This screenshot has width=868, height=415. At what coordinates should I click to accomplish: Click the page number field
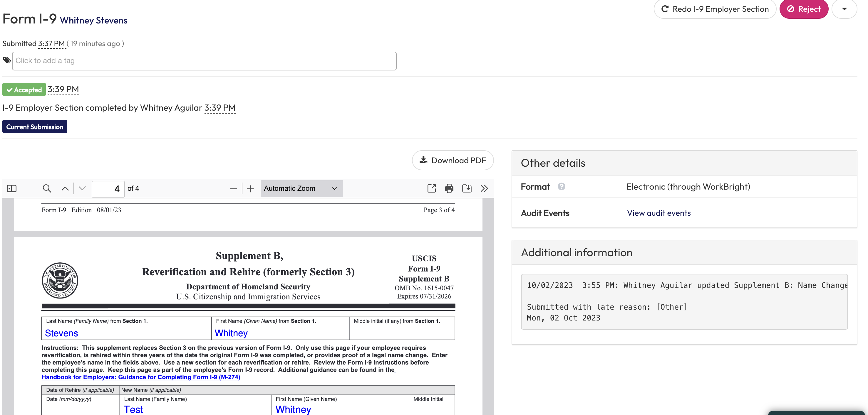point(108,188)
